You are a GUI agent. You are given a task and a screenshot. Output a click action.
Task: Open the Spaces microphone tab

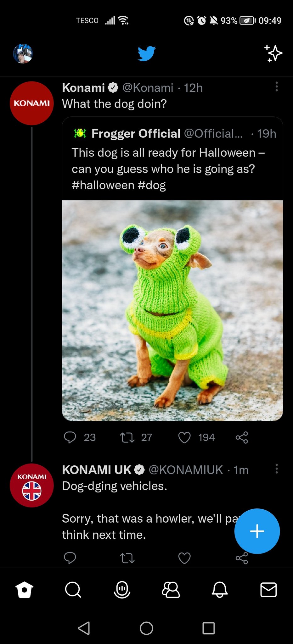click(122, 590)
